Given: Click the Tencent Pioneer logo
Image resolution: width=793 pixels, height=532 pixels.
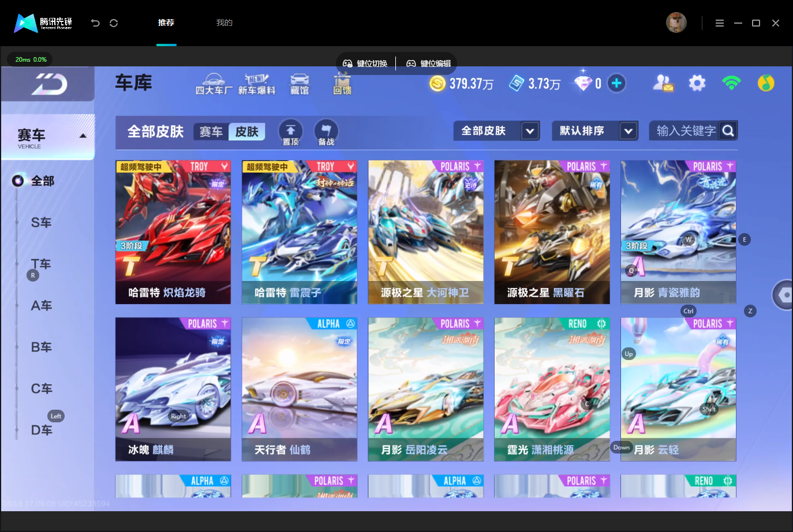Looking at the screenshot, I should pyautogui.click(x=43, y=23).
